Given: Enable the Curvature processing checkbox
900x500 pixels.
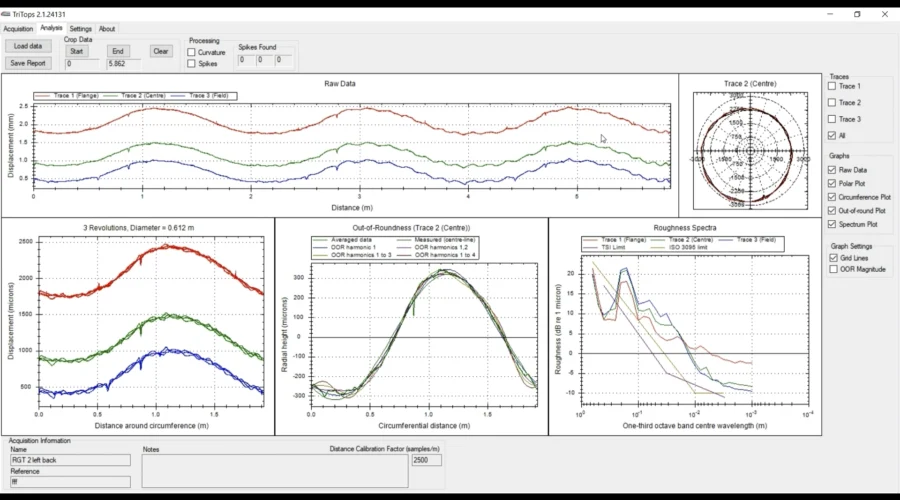Looking at the screenshot, I should coord(192,52).
